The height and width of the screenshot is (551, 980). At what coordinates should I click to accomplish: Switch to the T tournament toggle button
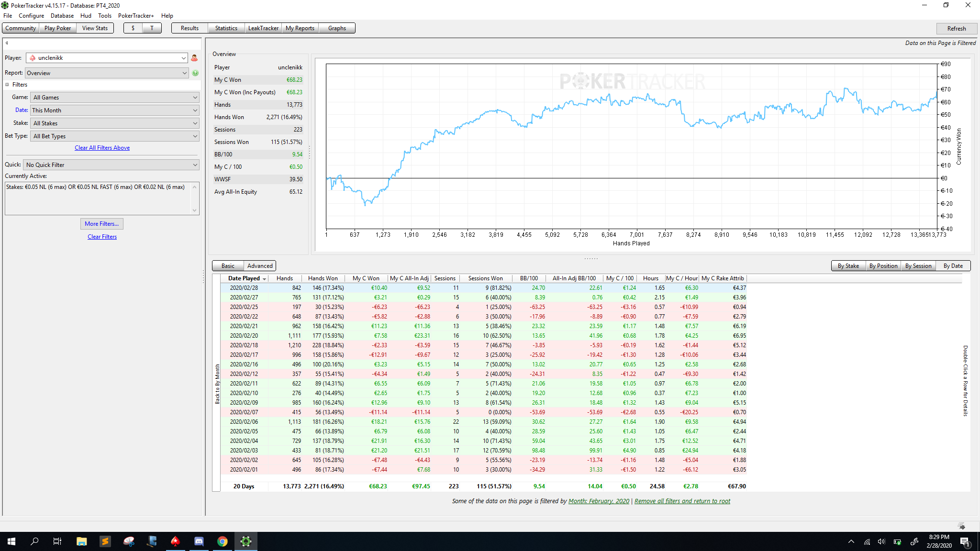coord(152,28)
